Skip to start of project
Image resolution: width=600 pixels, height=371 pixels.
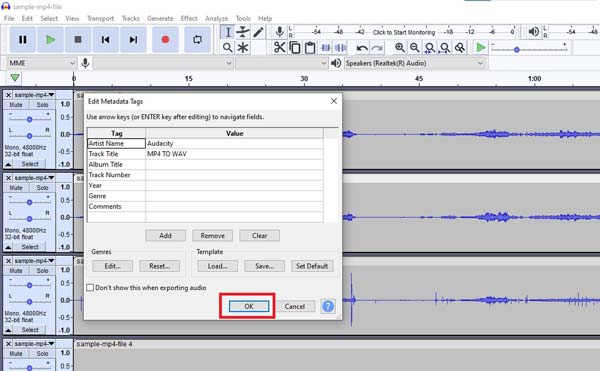point(105,39)
